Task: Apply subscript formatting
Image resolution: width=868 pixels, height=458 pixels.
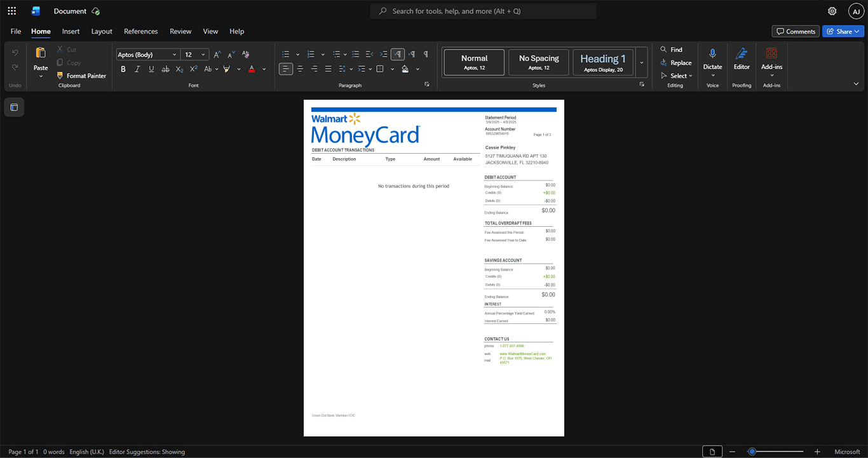Action: [180, 69]
